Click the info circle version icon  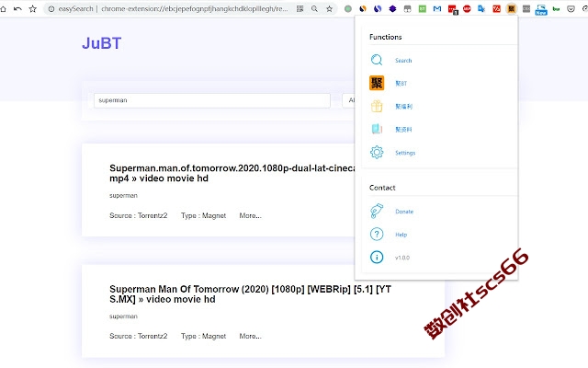click(377, 258)
